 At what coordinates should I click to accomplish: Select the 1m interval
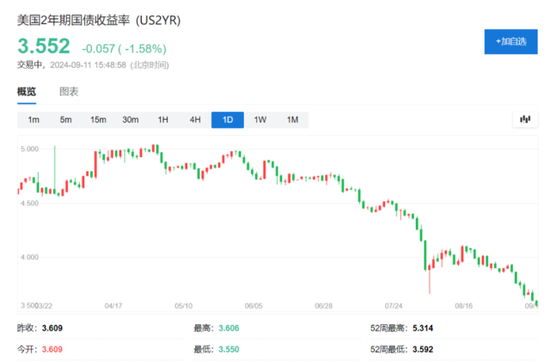(34, 120)
